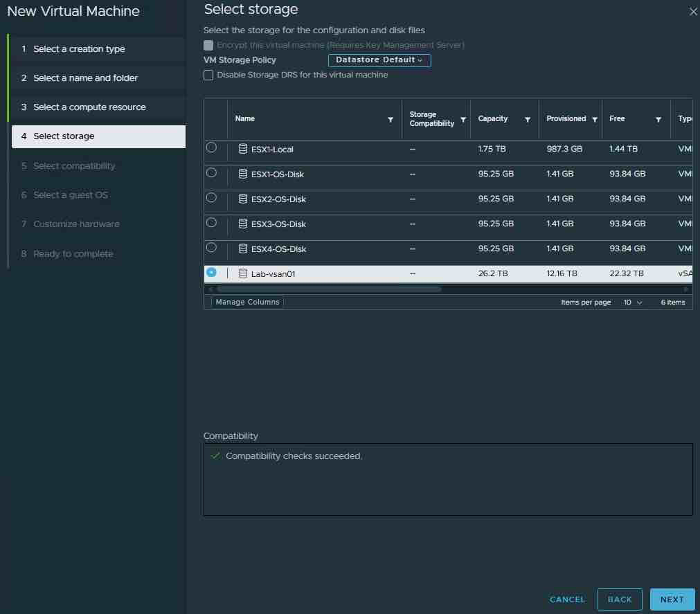Open the Storage Compatibility column filter
700x614 pixels.
pyautogui.click(x=463, y=120)
